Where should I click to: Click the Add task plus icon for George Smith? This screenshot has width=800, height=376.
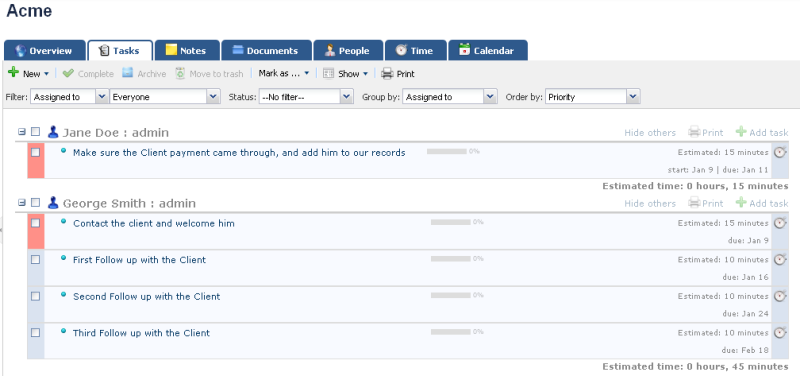point(741,203)
